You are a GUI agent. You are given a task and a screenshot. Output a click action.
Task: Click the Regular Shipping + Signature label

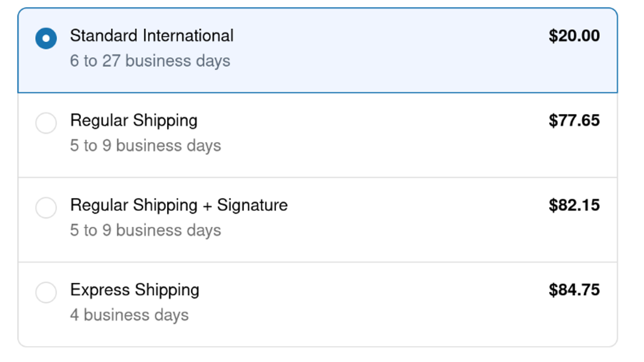(x=179, y=205)
